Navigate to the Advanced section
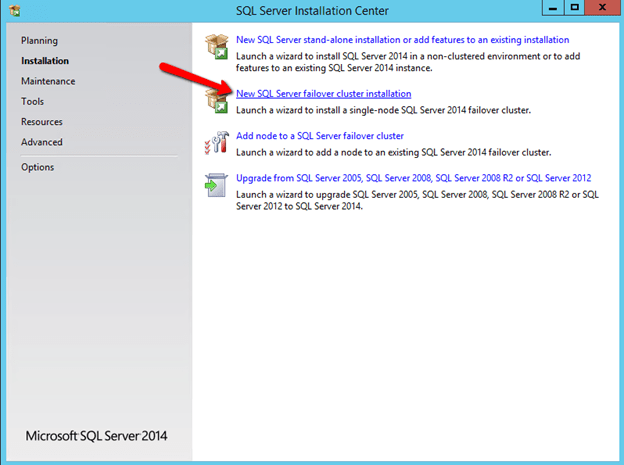This screenshot has height=465, width=624. point(42,142)
